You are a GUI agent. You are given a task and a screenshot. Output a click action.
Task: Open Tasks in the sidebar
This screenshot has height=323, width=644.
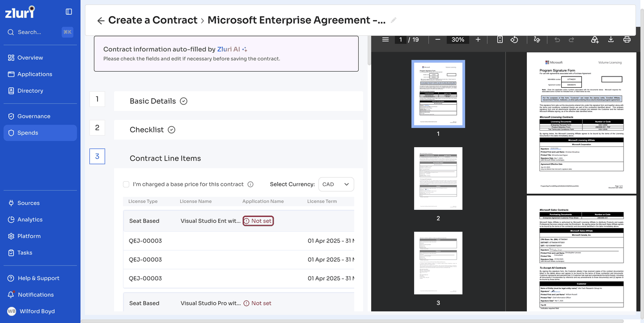[x=40, y=253]
